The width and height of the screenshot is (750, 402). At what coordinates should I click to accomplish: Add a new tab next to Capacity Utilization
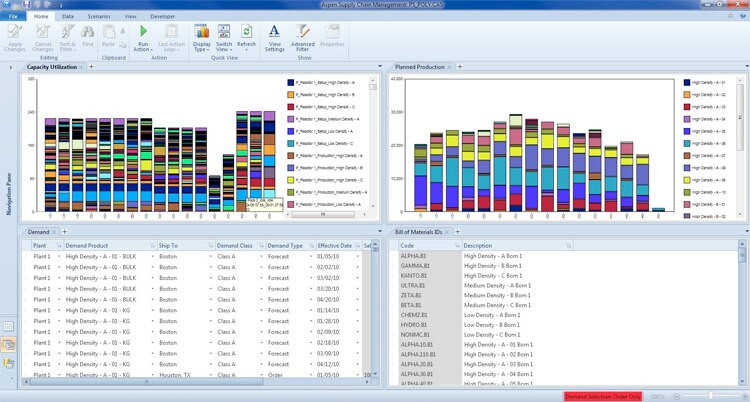click(x=91, y=66)
